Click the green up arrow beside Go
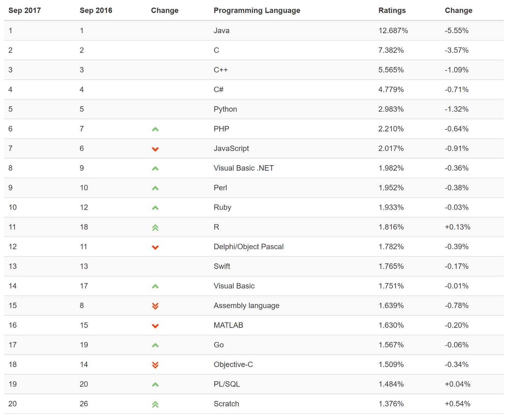This screenshot has width=510, height=420. point(155,345)
